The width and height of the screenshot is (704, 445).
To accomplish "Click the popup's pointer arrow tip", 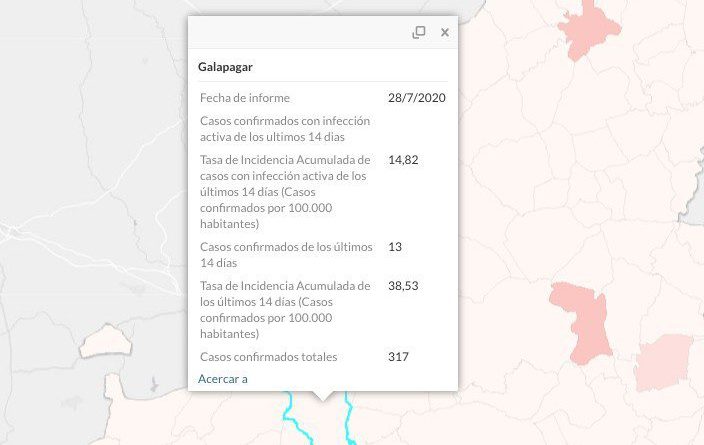I will click(321, 399).
